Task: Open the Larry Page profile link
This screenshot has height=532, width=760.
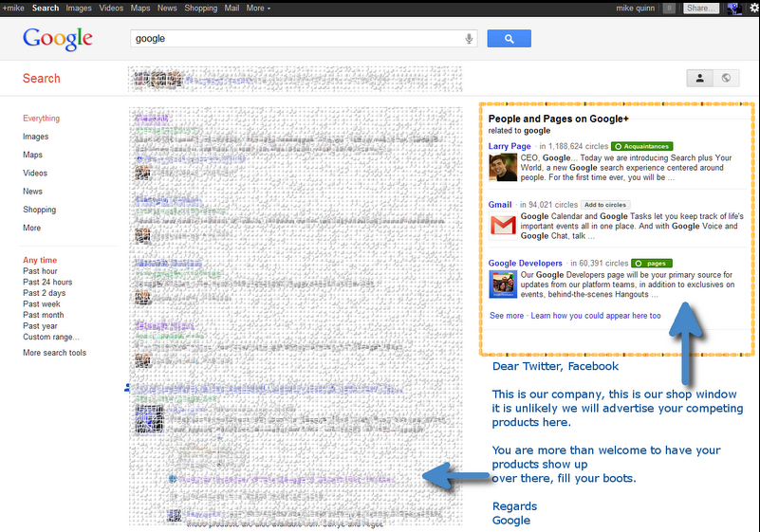Action: point(510,146)
